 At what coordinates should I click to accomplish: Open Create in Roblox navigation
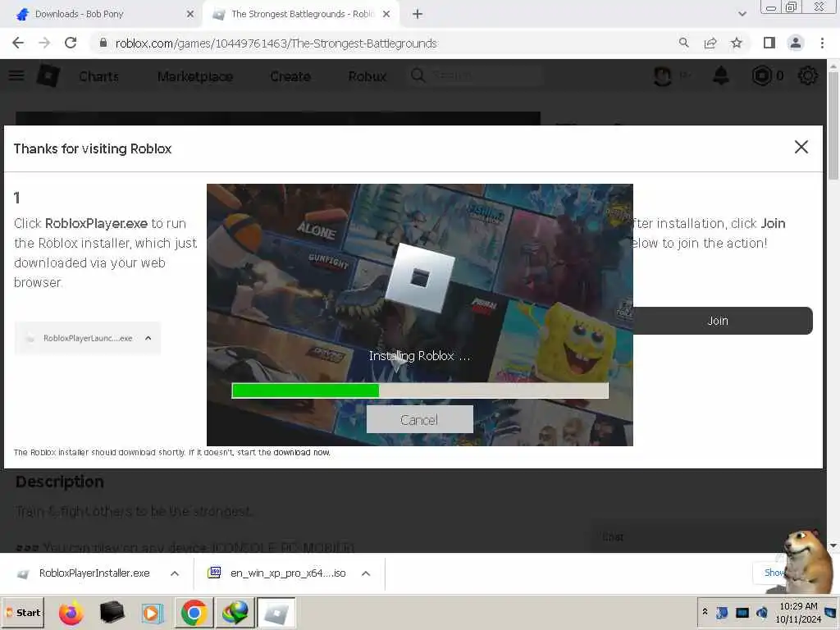(290, 76)
